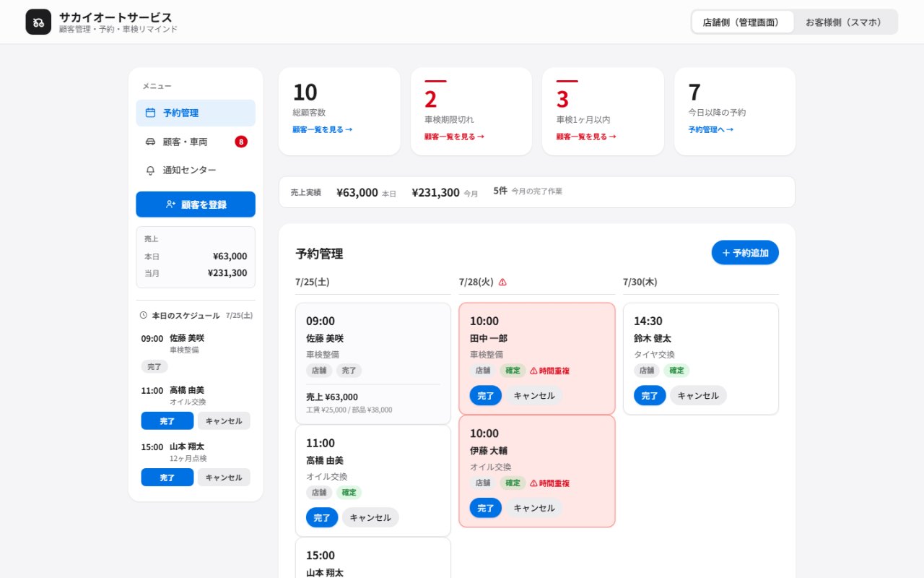
Task: Click the 予約追加 button
Action: (745, 253)
